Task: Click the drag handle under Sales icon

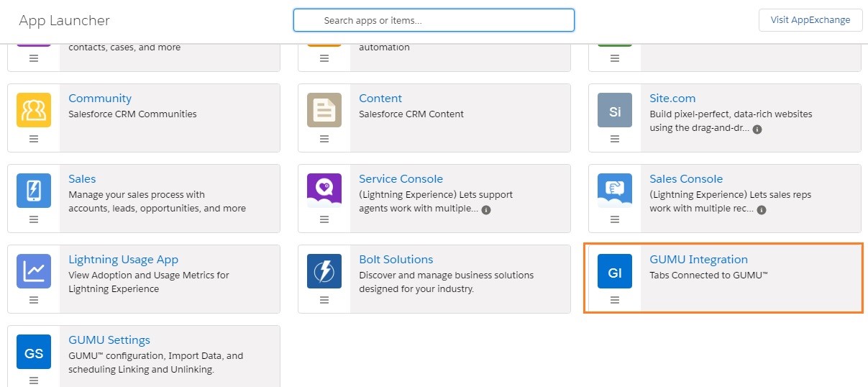Action: pos(34,219)
